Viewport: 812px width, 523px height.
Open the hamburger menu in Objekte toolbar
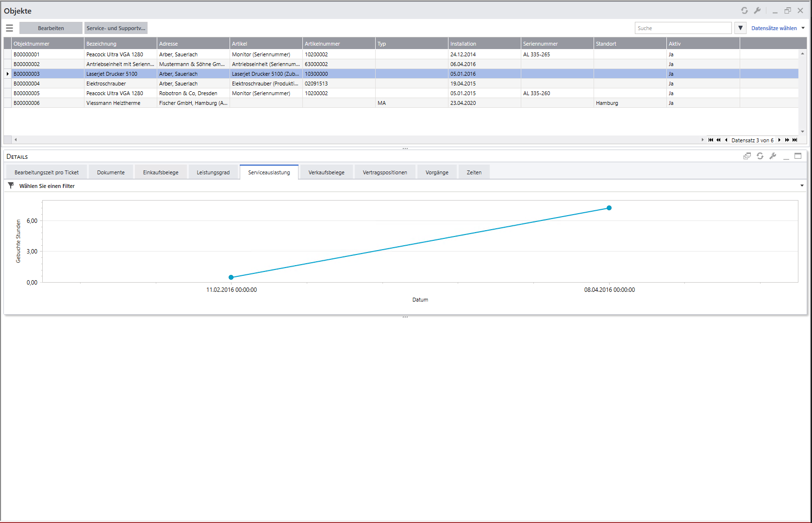pyautogui.click(x=9, y=28)
